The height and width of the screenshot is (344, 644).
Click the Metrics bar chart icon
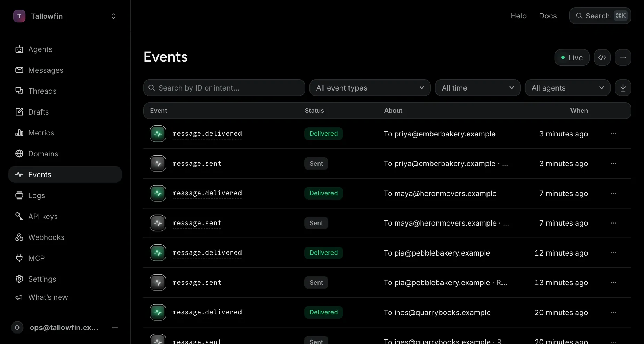(x=19, y=133)
